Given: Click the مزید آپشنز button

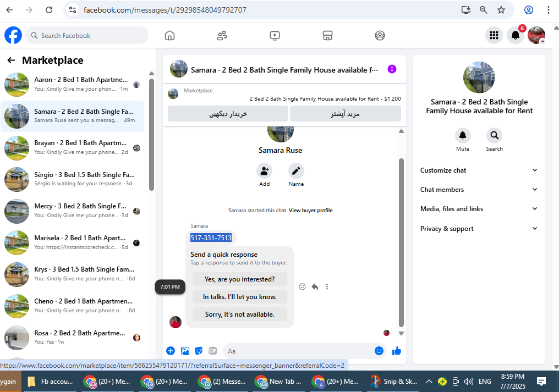Looking at the screenshot, I should coord(345,114).
